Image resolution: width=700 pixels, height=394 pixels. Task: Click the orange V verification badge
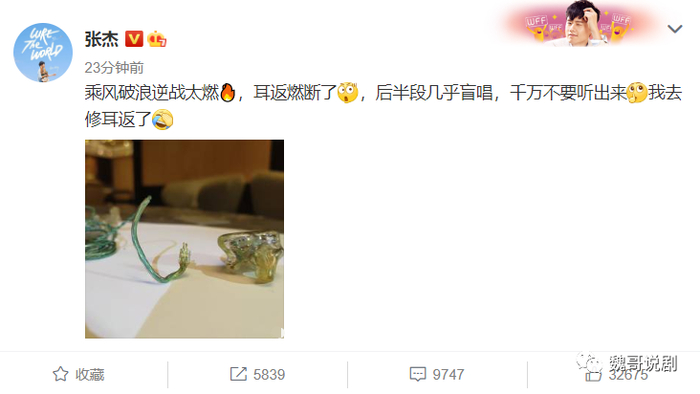(x=134, y=39)
